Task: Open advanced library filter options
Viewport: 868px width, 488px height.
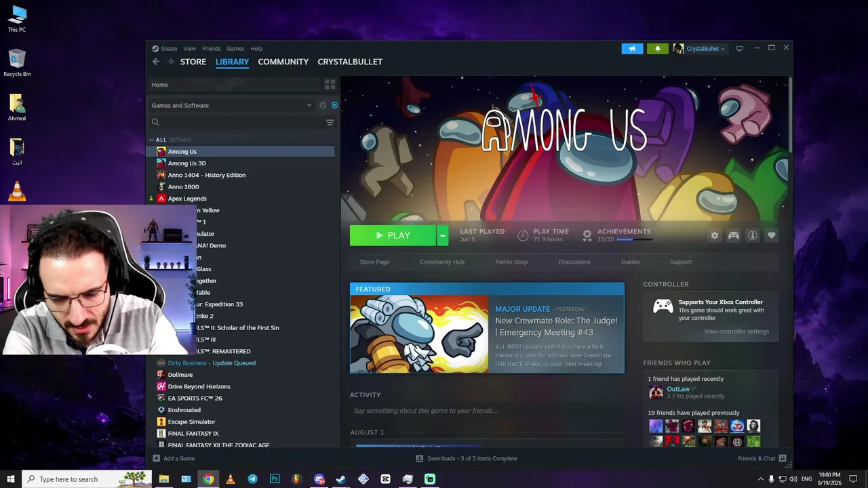Action: [330, 122]
